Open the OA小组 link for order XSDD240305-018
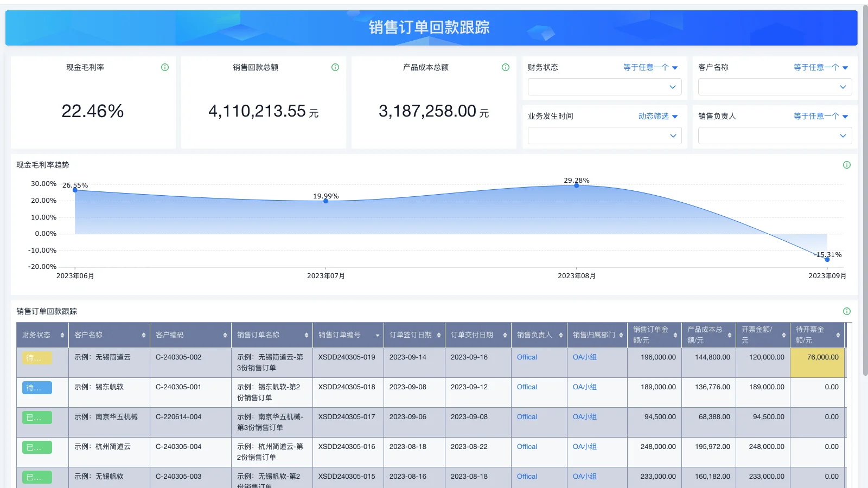The height and width of the screenshot is (488, 868). [584, 387]
